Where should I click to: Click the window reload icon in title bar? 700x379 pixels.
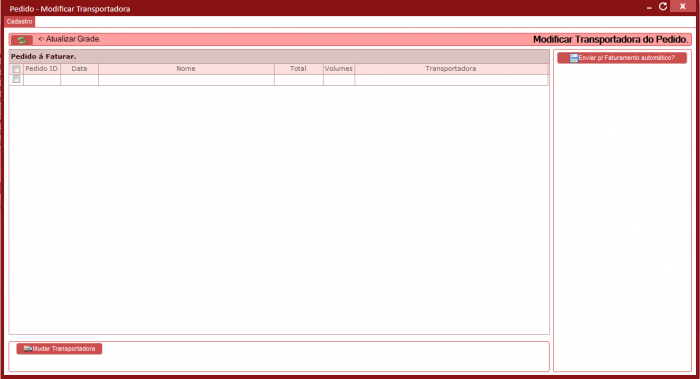pyautogui.click(x=663, y=6)
